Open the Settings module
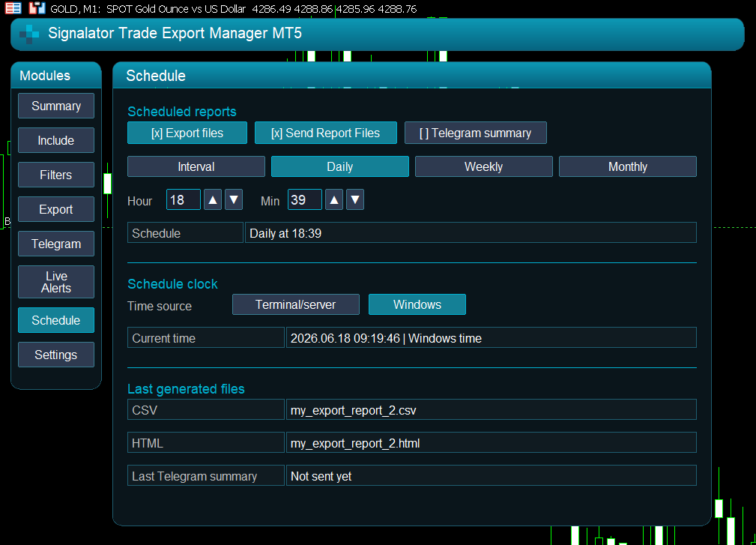Viewport: 756px width, 545px height. pos(56,355)
